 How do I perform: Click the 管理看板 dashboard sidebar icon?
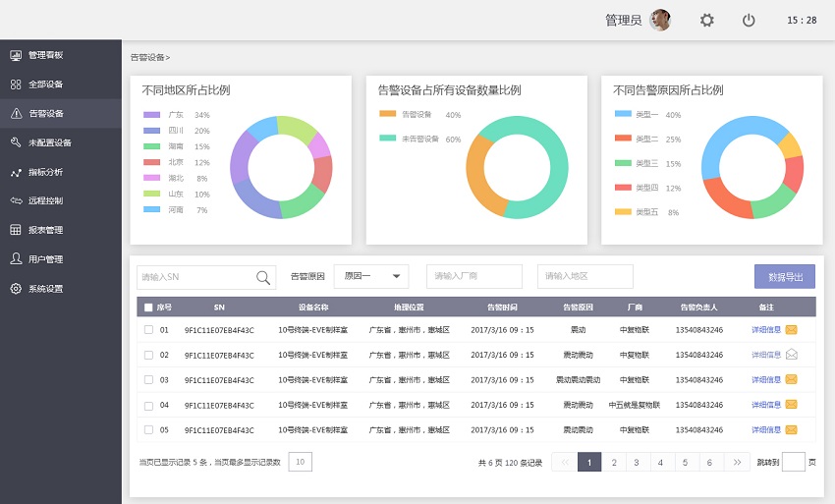pos(16,55)
